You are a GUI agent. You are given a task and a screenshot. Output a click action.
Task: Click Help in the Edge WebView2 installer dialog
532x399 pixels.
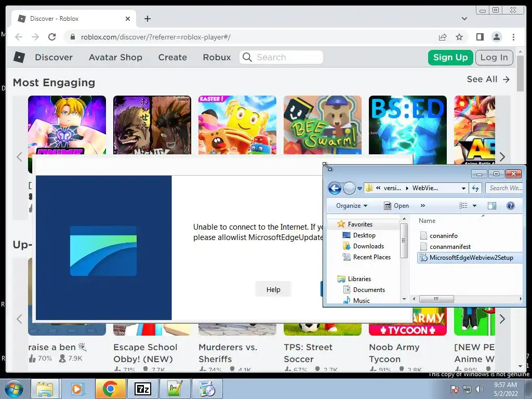(273, 289)
